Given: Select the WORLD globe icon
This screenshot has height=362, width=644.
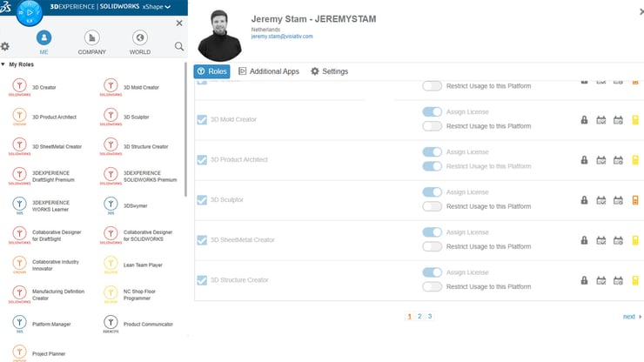Looking at the screenshot, I should coord(139,37).
